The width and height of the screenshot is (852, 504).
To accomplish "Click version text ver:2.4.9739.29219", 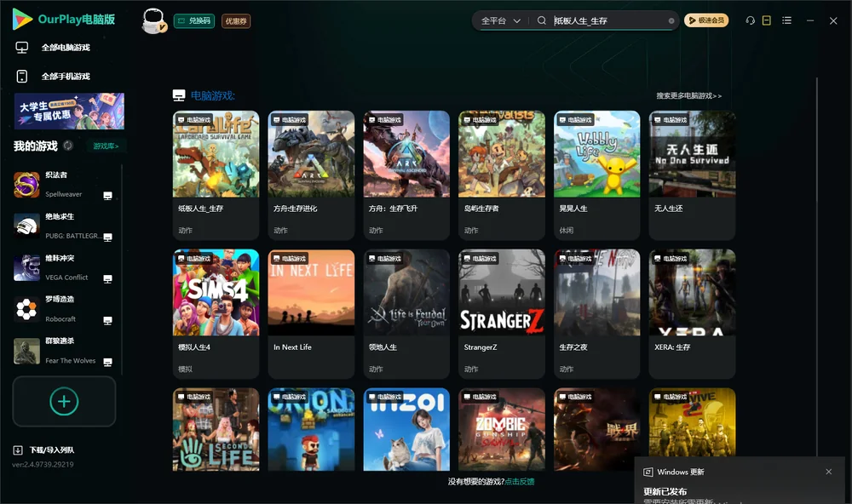I will click(43, 464).
